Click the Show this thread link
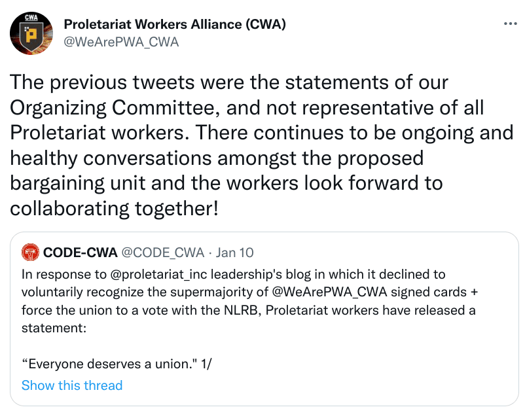The width and height of the screenshot is (525, 420). [72, 385]
